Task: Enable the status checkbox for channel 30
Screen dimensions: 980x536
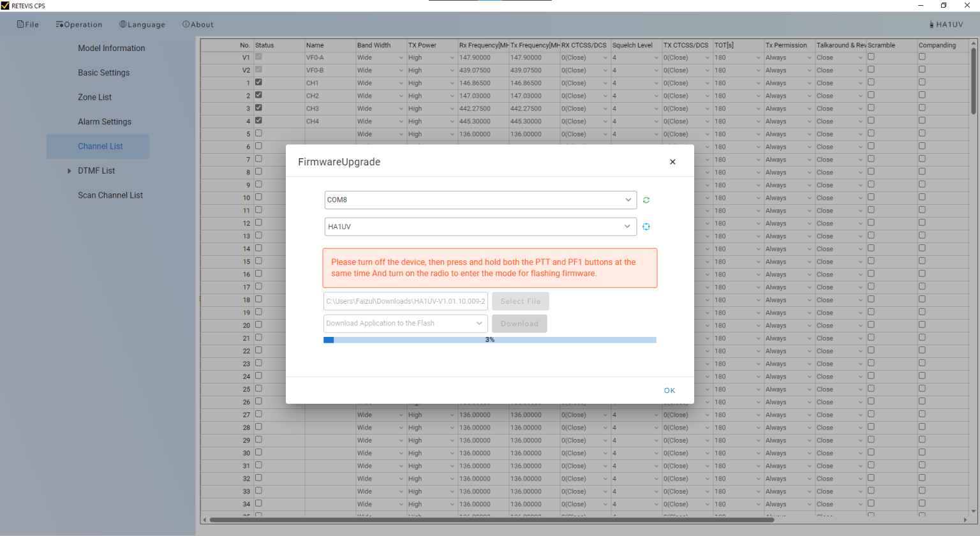Action: click(x=258, y=452)
